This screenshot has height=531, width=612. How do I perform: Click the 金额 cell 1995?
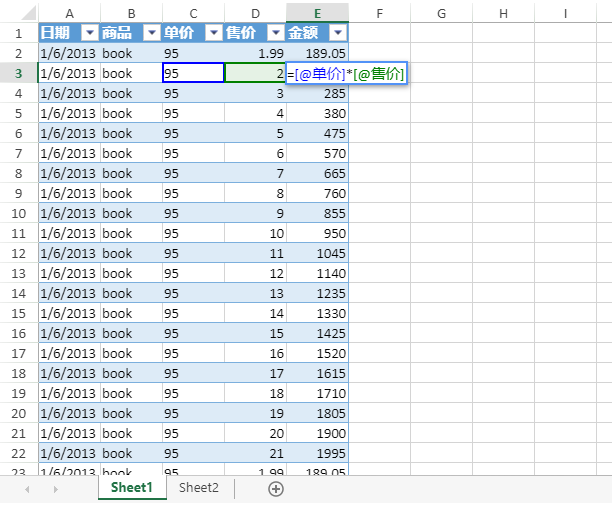[318, 453]
